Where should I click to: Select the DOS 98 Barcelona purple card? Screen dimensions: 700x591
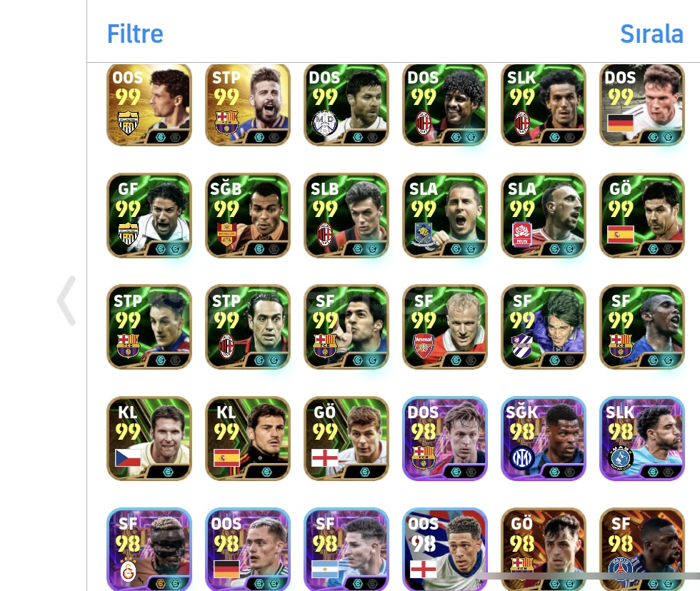[444, 438]
